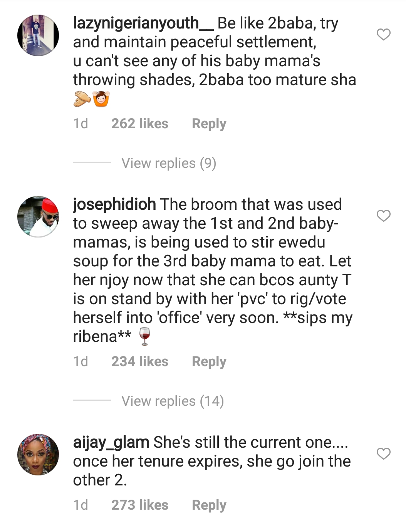Reply to josephidioh's comment
Viewport: 406px width, 532px height.
[x=209, y=361]
